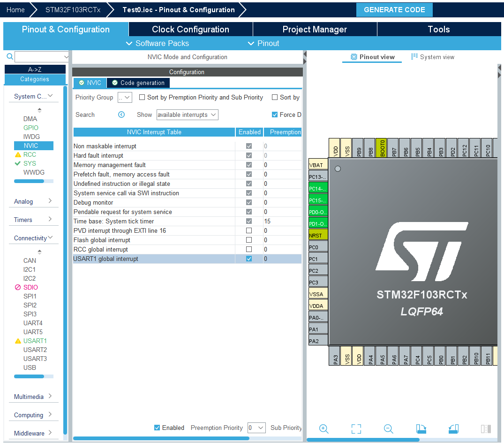This screenshot has height=444, width=504.
Task: Collapse the Connectivity category
Action: (33, 238)
